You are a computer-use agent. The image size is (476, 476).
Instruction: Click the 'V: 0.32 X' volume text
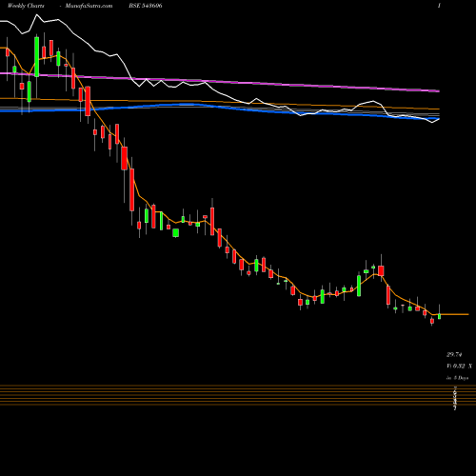tap(459, 366)
